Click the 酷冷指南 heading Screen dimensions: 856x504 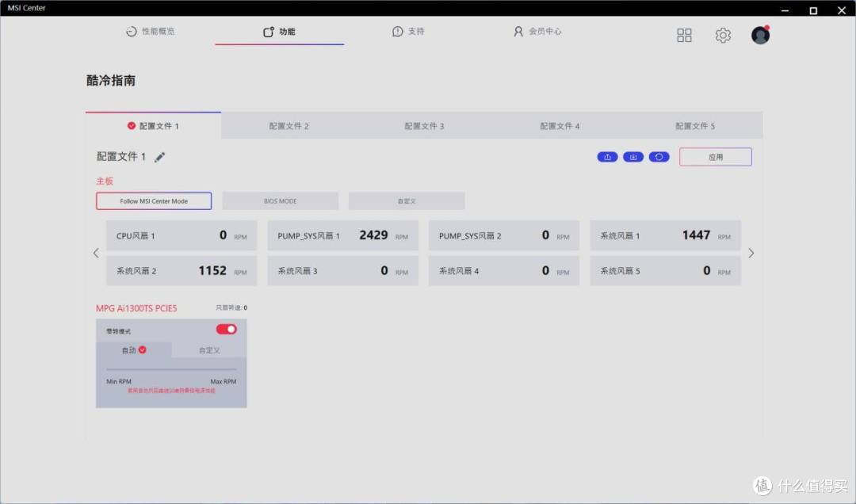point(111,80)
